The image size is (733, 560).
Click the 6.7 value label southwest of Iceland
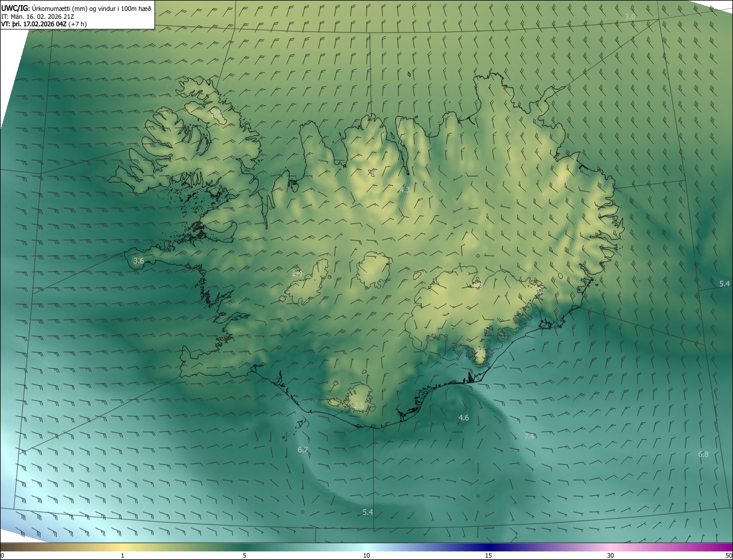303,450
